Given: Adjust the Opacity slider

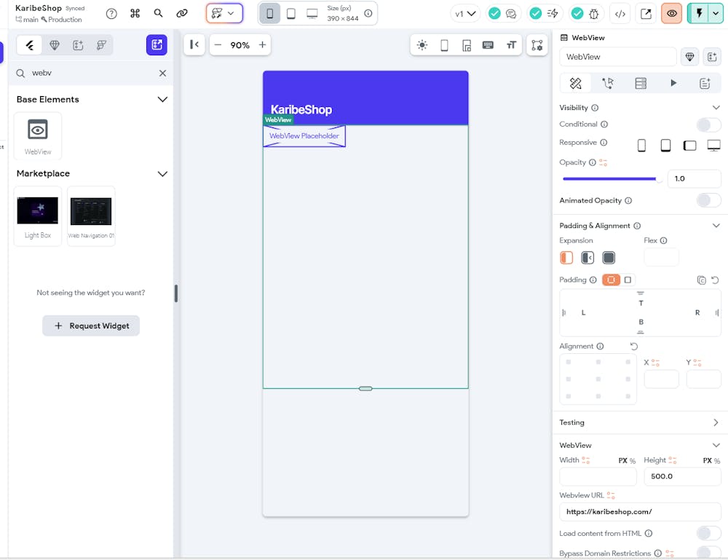Looking at the screenshot, I should pyautogui.click(x=610, y=178).
